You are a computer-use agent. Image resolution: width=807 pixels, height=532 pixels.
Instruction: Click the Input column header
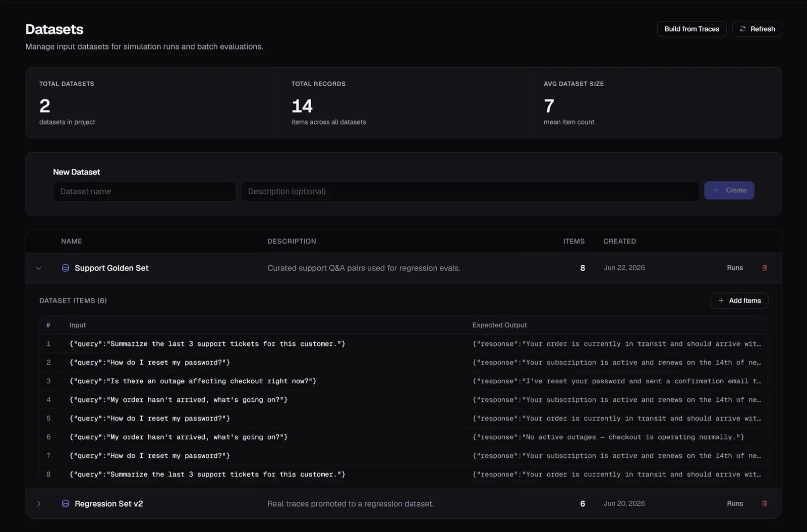pyautogui.click(x=78, y=325)
